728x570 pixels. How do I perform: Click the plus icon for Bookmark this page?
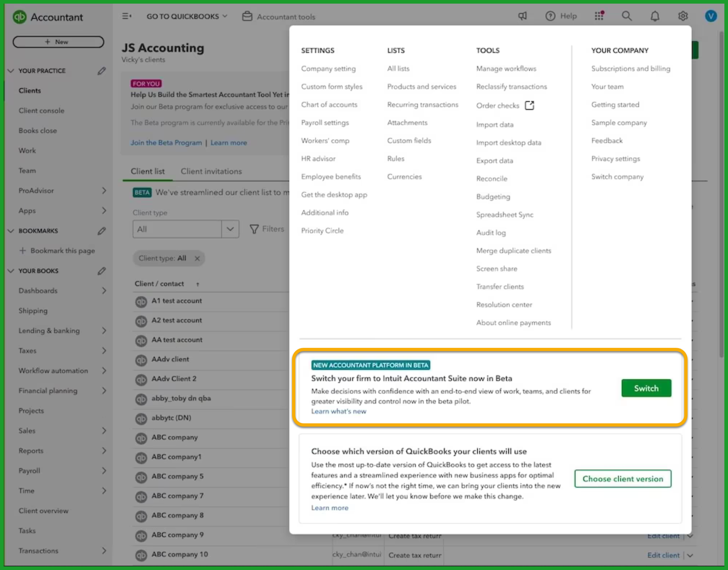pyautogui.click(x=22, y=250)
